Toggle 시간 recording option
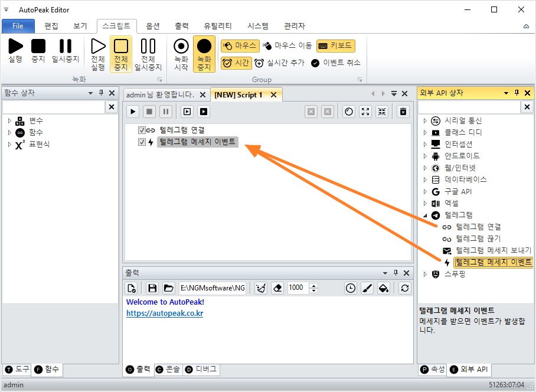This screenshot has height=392, width=536. (236, 63)
